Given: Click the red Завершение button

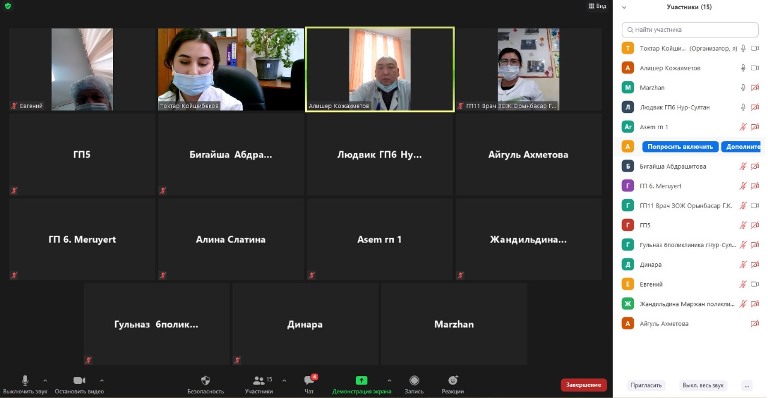Looking at the screenshot, I should (x=583, y=385).
